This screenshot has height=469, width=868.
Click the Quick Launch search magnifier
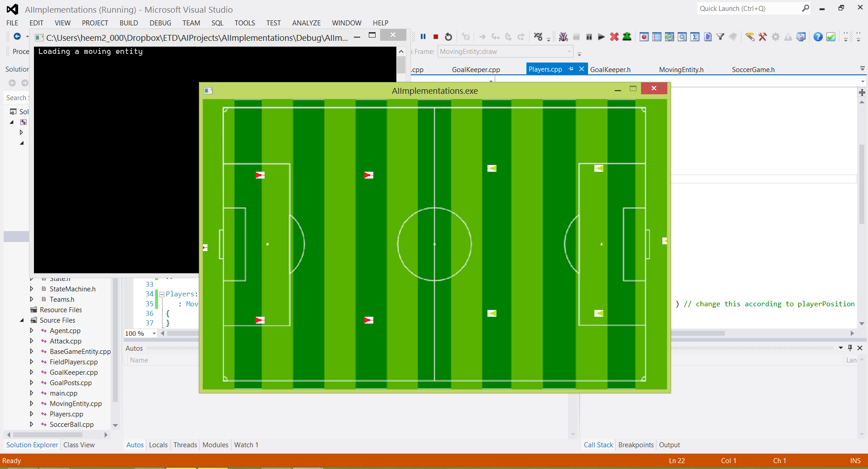(x=805, y=8)
